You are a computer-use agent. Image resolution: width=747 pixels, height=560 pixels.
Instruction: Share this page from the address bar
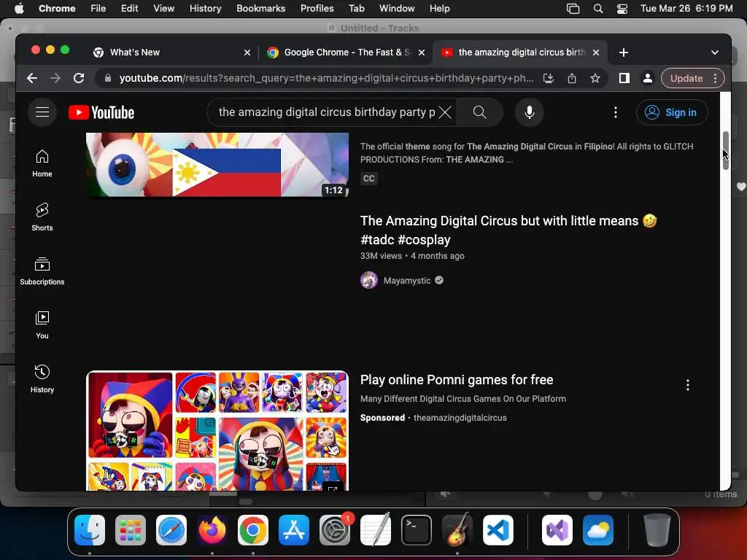(572, 78)
